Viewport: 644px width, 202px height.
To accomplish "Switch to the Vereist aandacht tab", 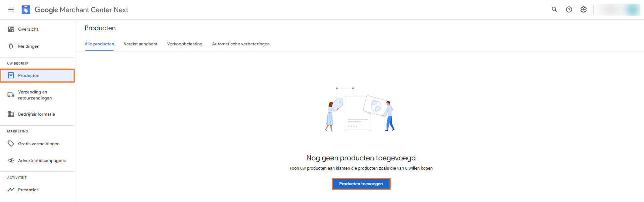I will pos(140,44).
